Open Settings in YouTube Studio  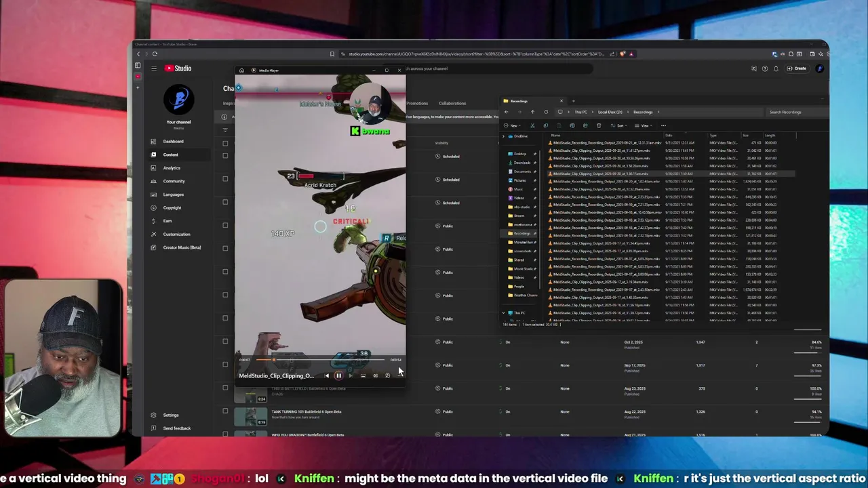click(x=170, y=415)
